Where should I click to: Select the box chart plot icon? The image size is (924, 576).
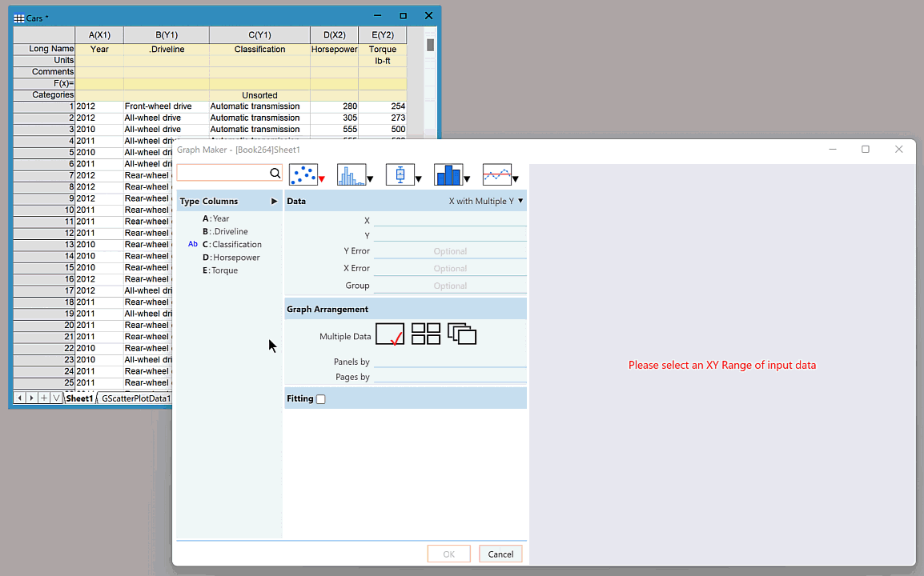pos(400,174)
